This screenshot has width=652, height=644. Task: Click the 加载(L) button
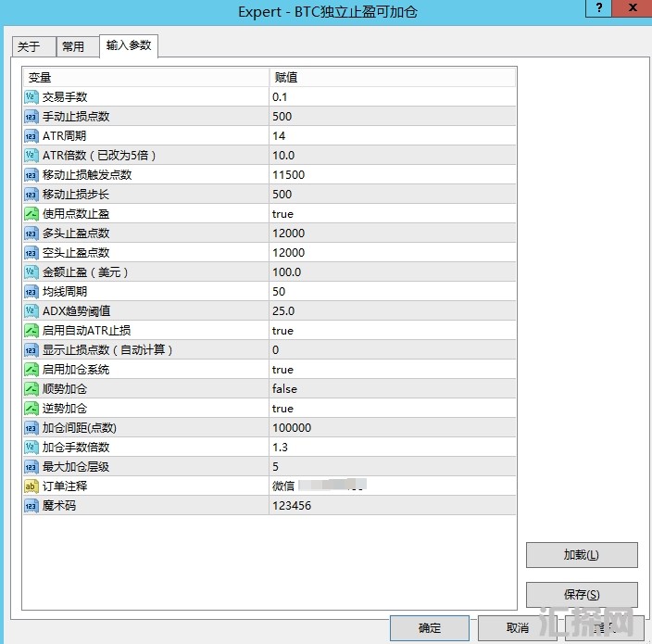pos(582,554)
